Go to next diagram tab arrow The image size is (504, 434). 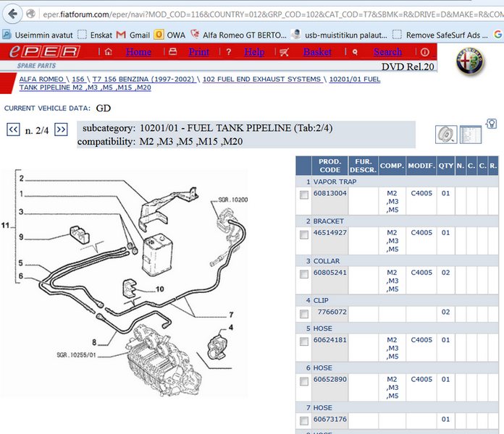tap(61, 130)
